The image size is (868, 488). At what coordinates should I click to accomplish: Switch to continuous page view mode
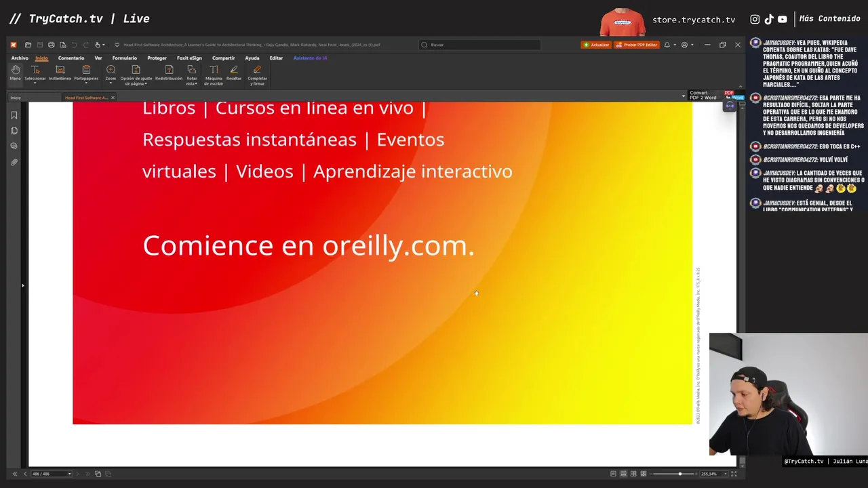pos(623,474)
